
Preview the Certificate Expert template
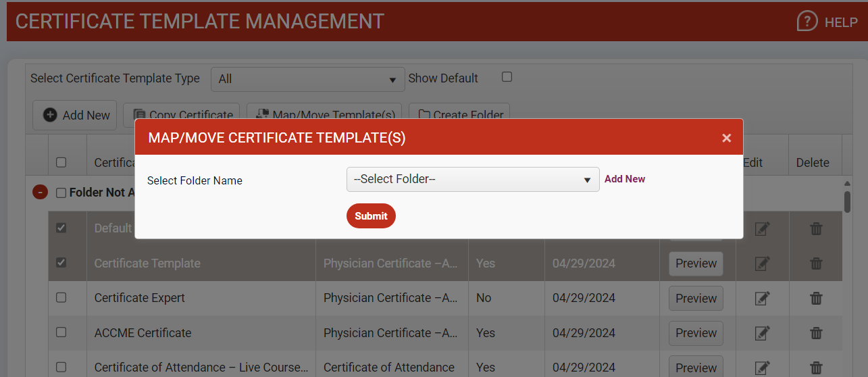[x=696, y=298]
